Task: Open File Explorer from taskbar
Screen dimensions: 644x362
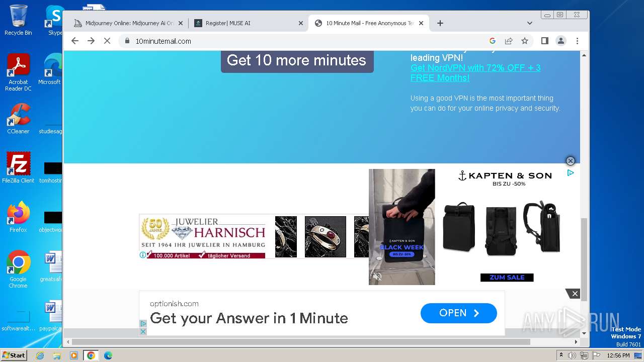Action: (x=57, y=355)
